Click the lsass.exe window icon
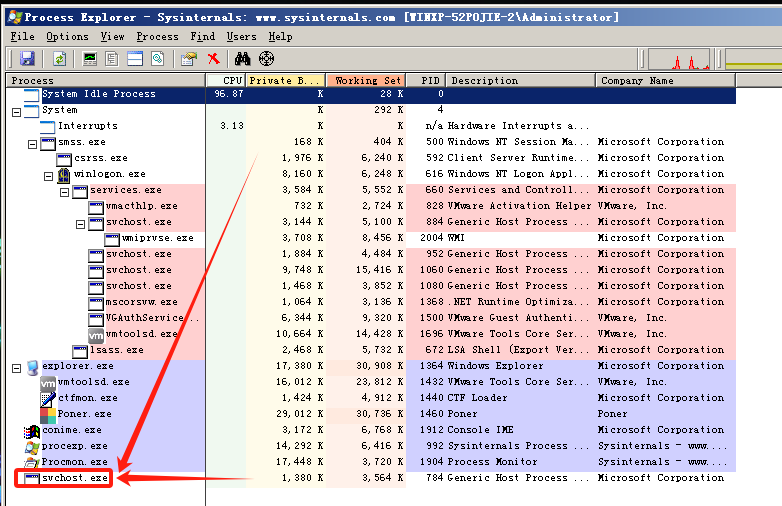 [80, 351]
